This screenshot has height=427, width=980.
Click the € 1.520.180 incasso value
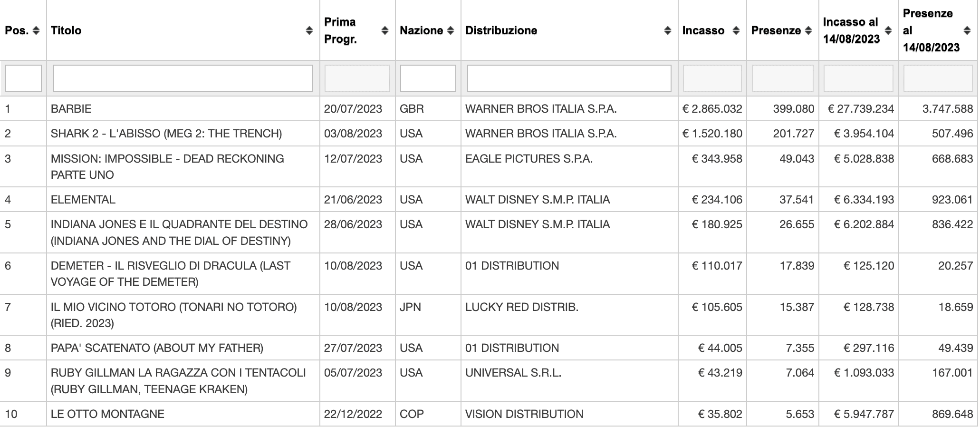coord(712,134)
